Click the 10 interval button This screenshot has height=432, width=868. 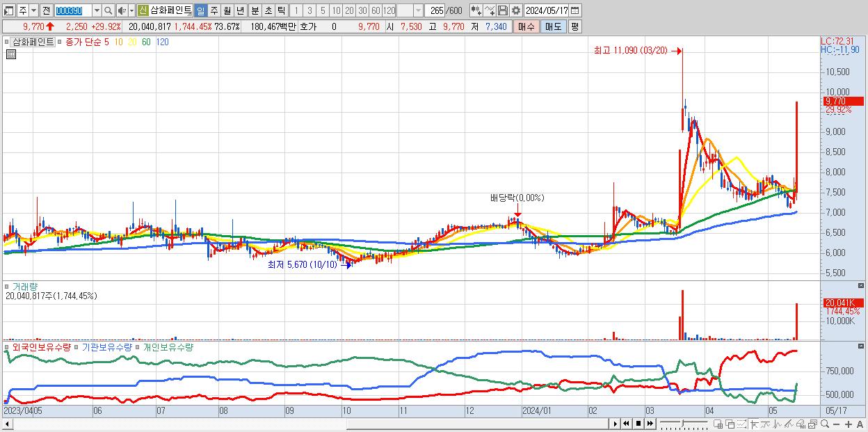coord(336,10)
